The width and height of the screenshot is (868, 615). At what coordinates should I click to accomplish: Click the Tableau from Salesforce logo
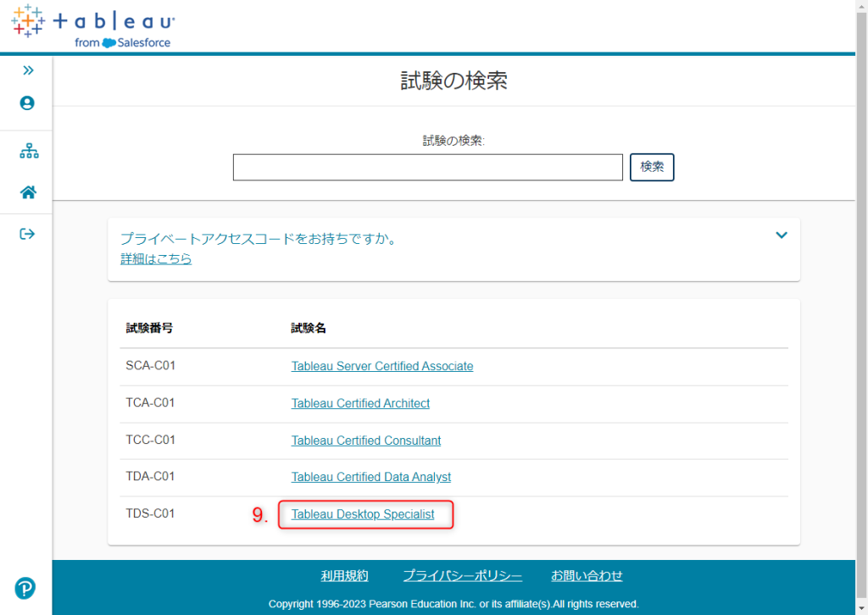click(x=92, y=26)
